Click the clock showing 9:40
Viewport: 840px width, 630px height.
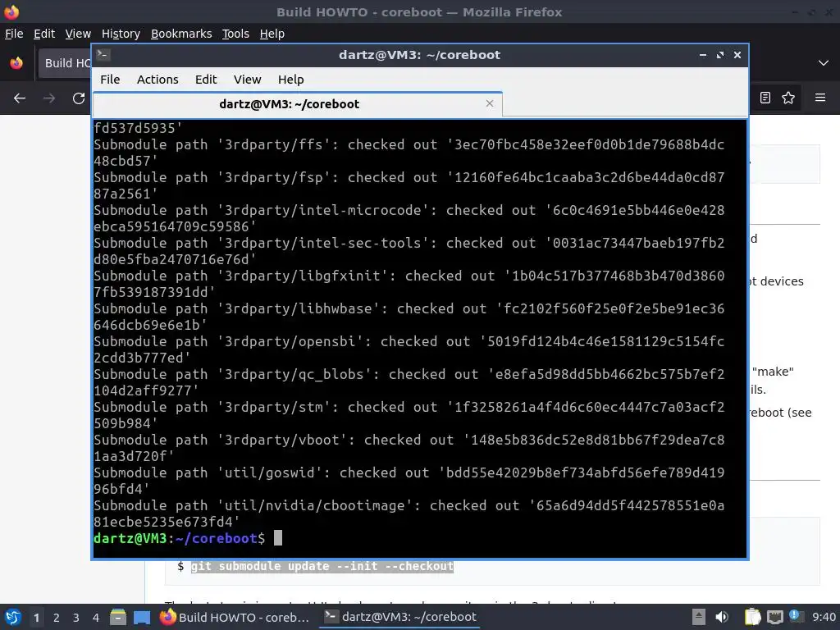824,617
